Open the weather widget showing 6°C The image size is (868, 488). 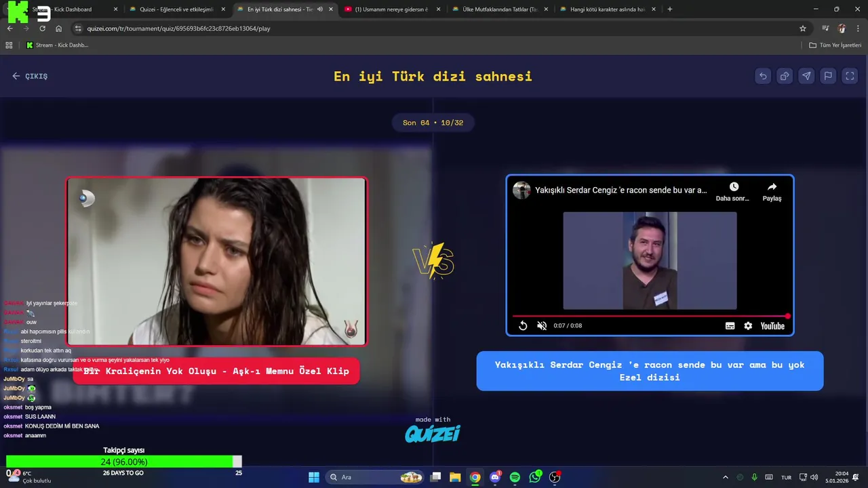coord(31,477)
